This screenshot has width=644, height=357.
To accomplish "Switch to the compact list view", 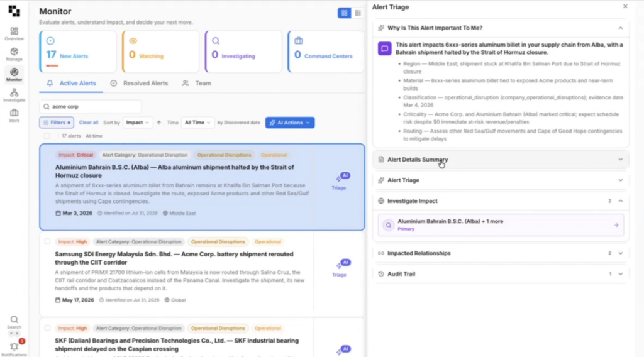I will 358,13.
